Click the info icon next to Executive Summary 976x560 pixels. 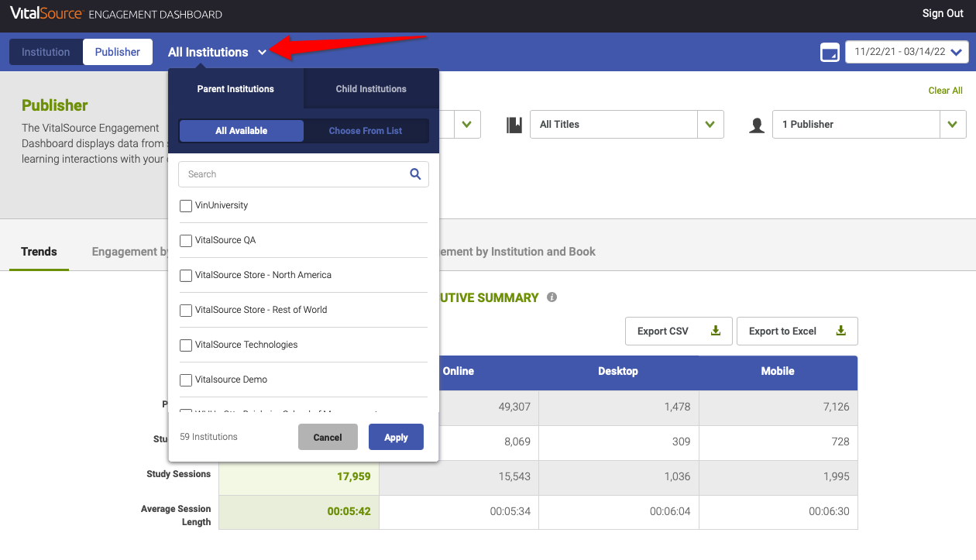pos(552,297)
